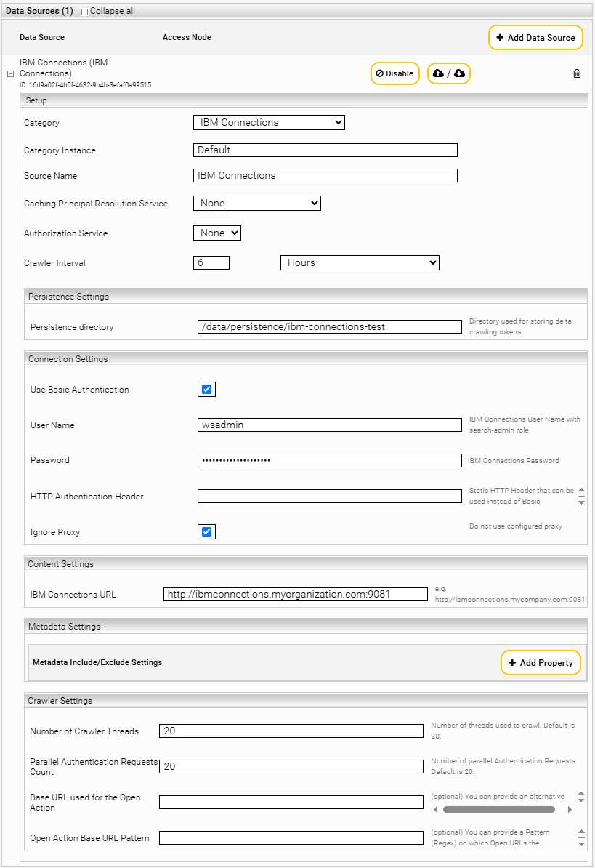Image resolution: width=595 pixels, height=868 pixels.
Task: Toggle the Use Basic Authentication checkbox
Action: click(x=207, y=389)
